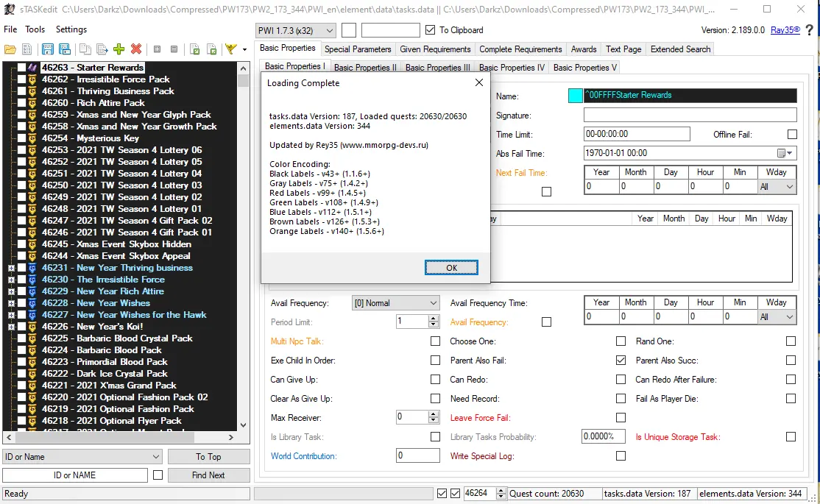The width and height of the screenshot is (820, 504).
Task: Expand all tree nodes with the plus box icon
Action: pos(157,49)
